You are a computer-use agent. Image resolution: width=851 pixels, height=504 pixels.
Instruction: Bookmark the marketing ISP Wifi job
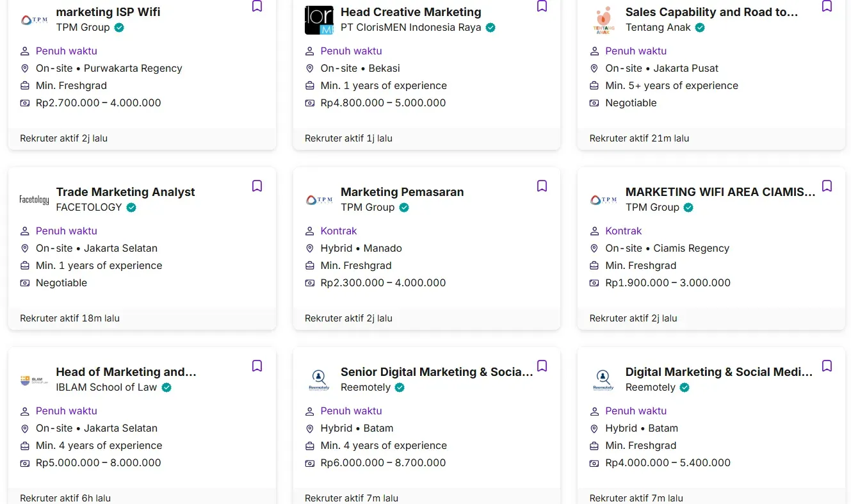coord(257,6)
